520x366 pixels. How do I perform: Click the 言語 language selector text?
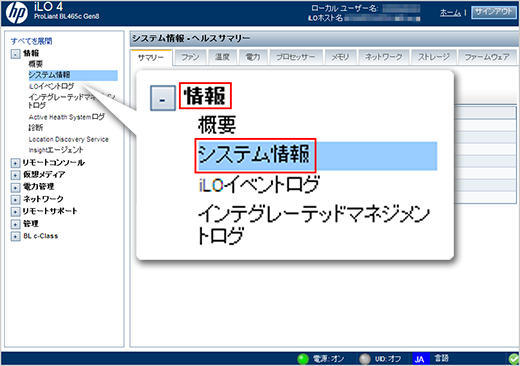click(442, 358)
